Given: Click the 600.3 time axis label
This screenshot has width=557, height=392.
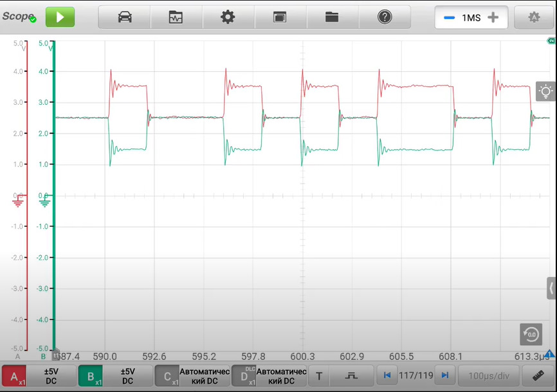Looking at the screenshot, I should point(303,356).
